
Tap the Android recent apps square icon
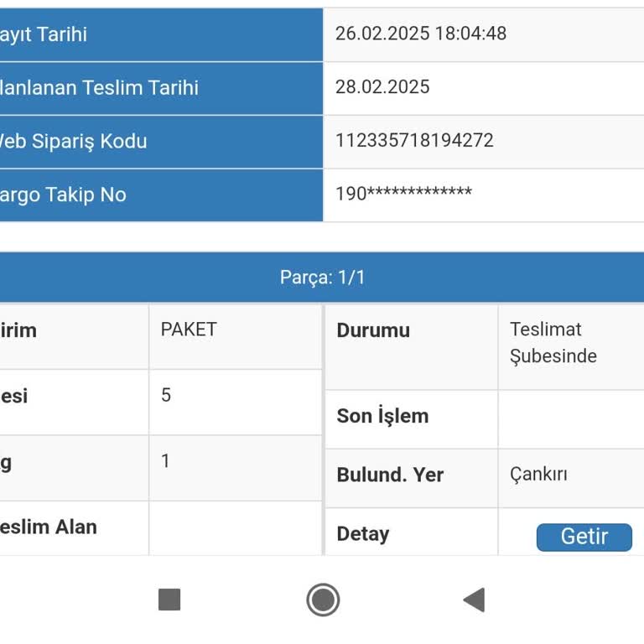169,600
